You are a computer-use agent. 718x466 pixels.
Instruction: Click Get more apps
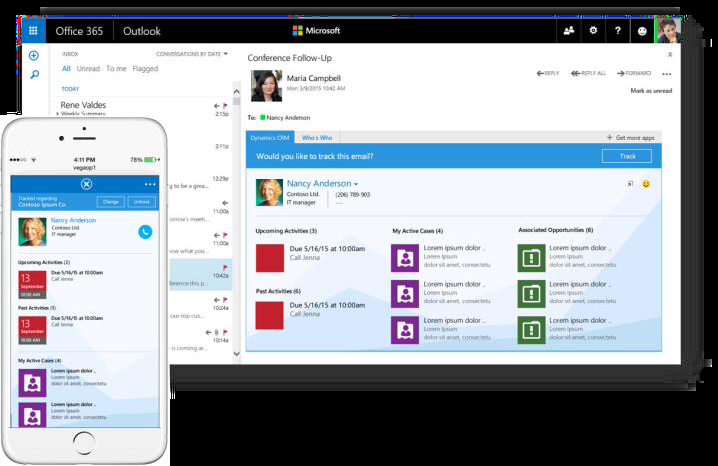(631, 137)
